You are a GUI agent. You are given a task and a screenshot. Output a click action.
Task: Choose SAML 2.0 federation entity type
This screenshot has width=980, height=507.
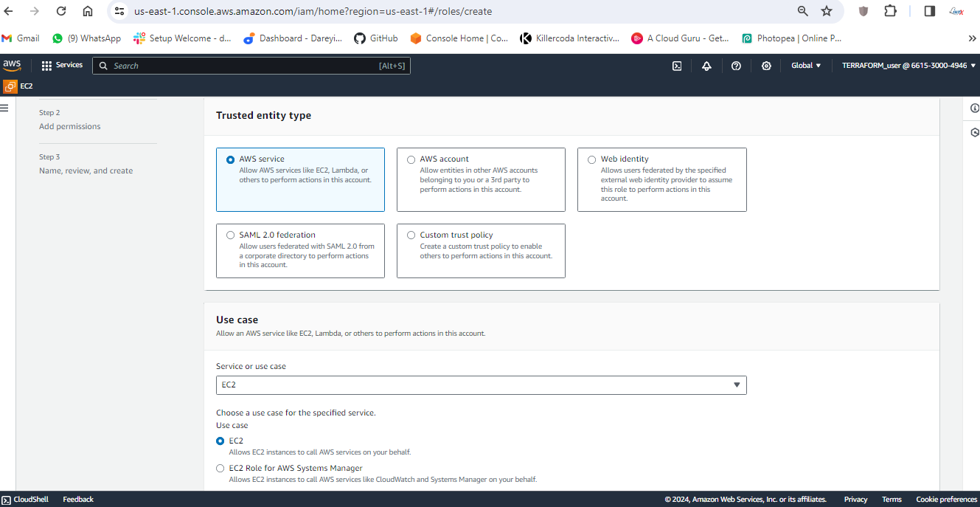point(231,235)
